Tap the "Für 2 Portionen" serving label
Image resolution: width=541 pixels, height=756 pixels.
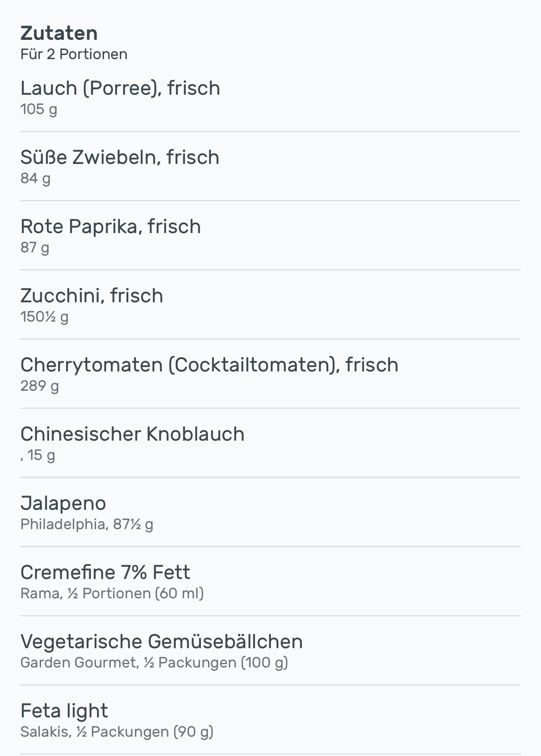(74, 55)
